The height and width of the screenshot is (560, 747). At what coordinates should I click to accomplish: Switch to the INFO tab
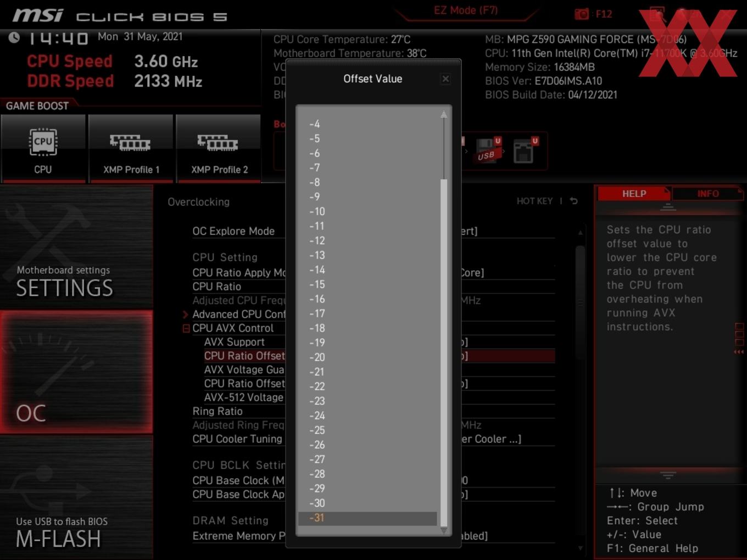pyautogui.click(x=708, y=194)
